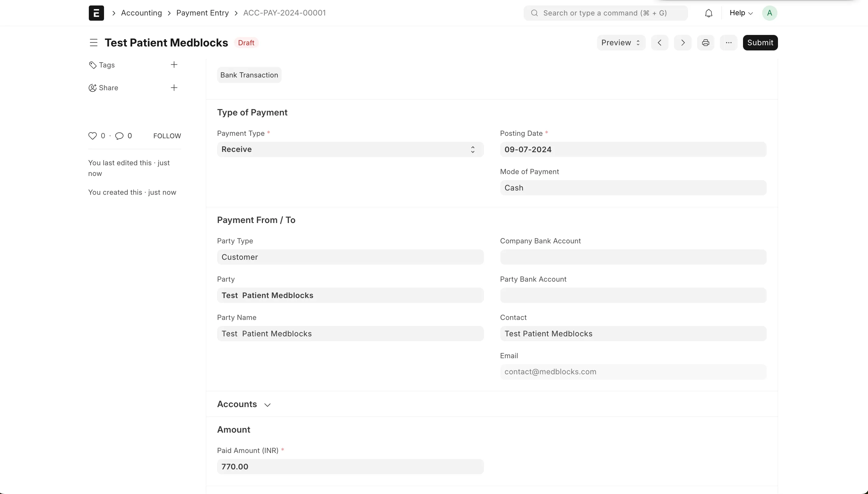868x494 pixels.
Task: Follow this payment entry
Action: click(167, 136)
